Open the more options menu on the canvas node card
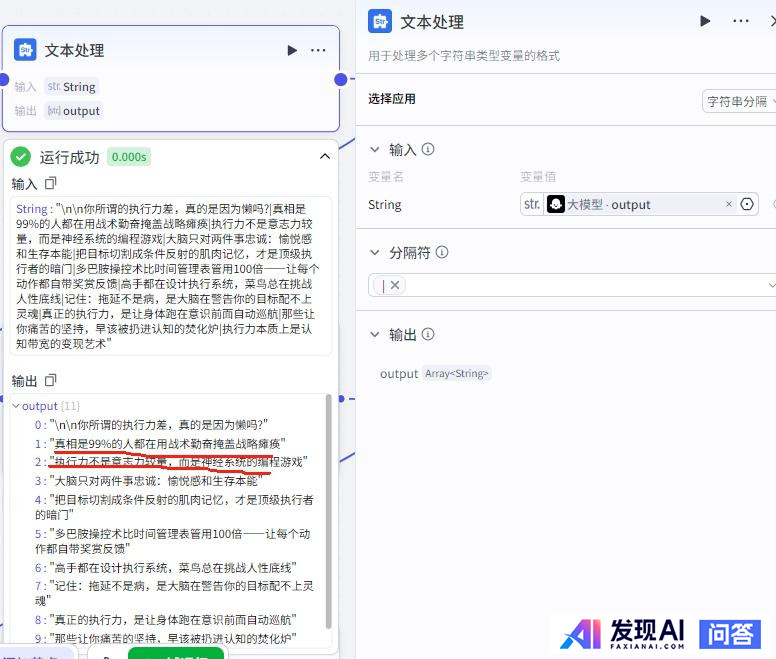The width and height of the screenshot is (776, 659). point(318,50)
